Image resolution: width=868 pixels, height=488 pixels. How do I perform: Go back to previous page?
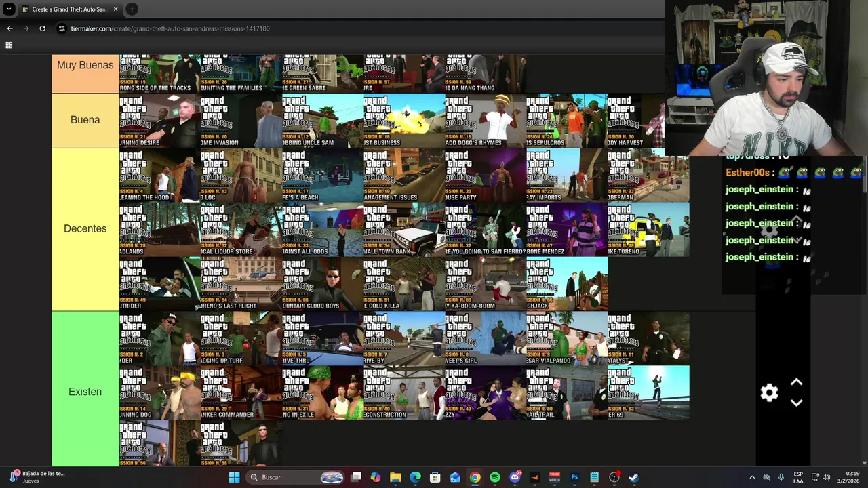click(x=9, y=28)
